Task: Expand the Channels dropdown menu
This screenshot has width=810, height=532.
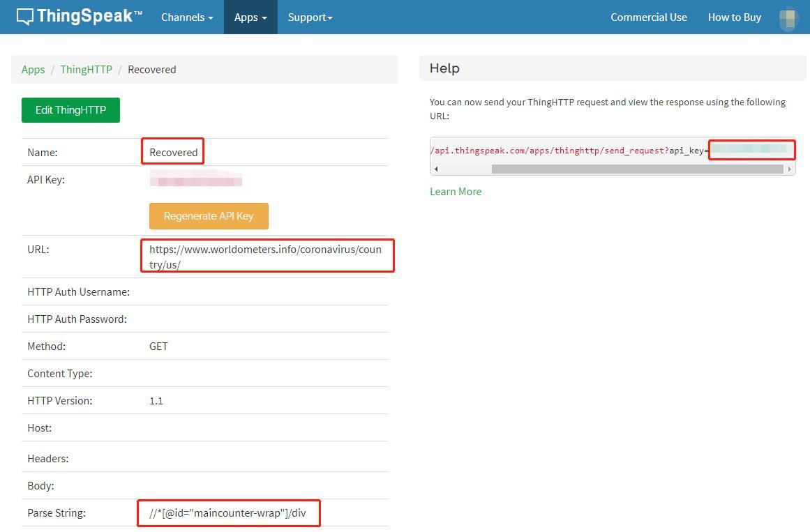Action: coord(187,17)
